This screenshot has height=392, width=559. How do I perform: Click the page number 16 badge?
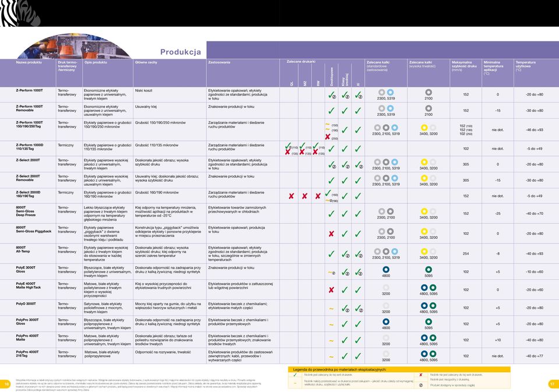pyautogui.click(x=6, y=384)
